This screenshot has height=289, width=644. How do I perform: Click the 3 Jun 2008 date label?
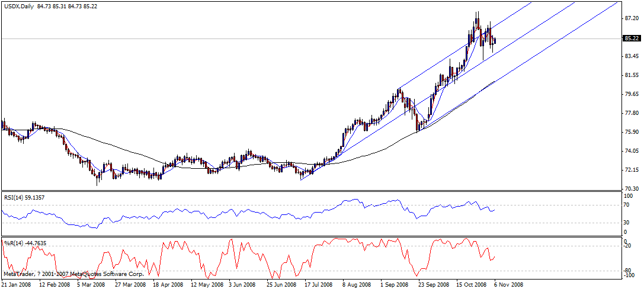click(243, 284)
